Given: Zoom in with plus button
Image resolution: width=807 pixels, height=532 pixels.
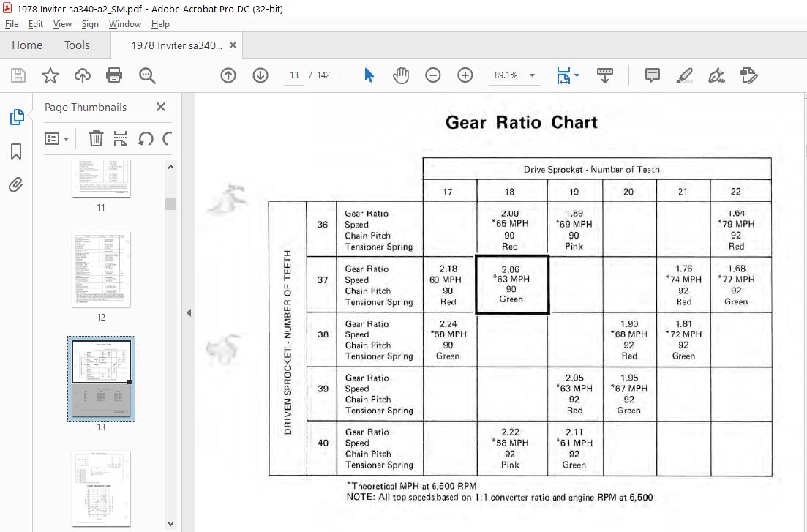Looking at the screenshot, I should [x=465, y=75].
